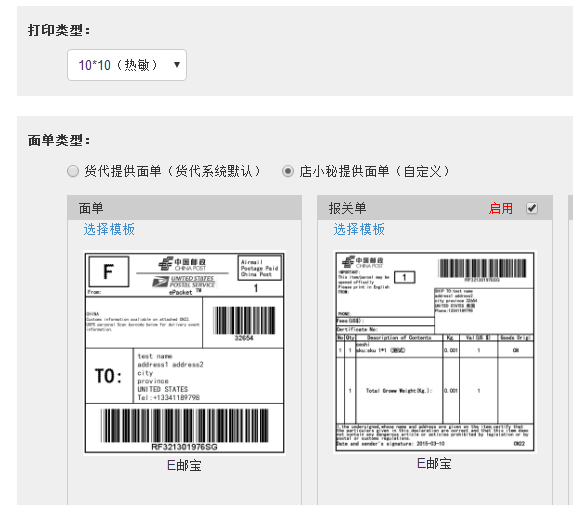Open the 10*10（热敏）print type dropdown

point(127,65)
